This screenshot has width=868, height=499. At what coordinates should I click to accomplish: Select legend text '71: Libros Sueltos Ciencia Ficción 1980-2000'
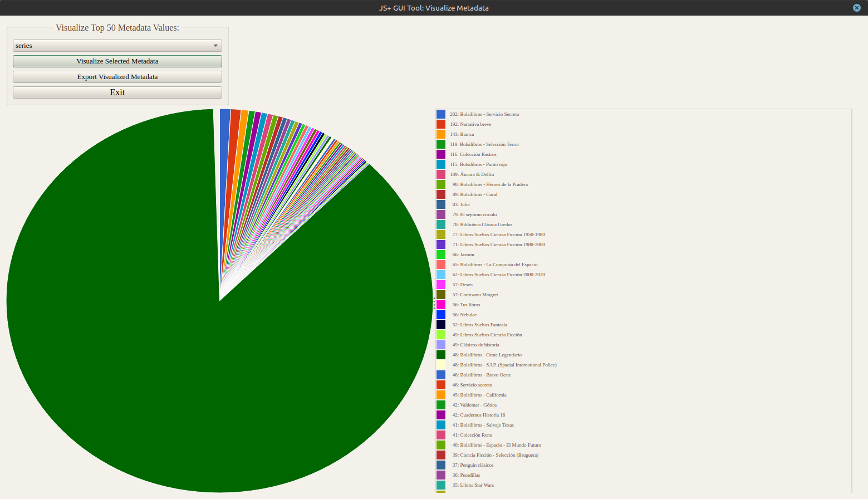point(498,244)
